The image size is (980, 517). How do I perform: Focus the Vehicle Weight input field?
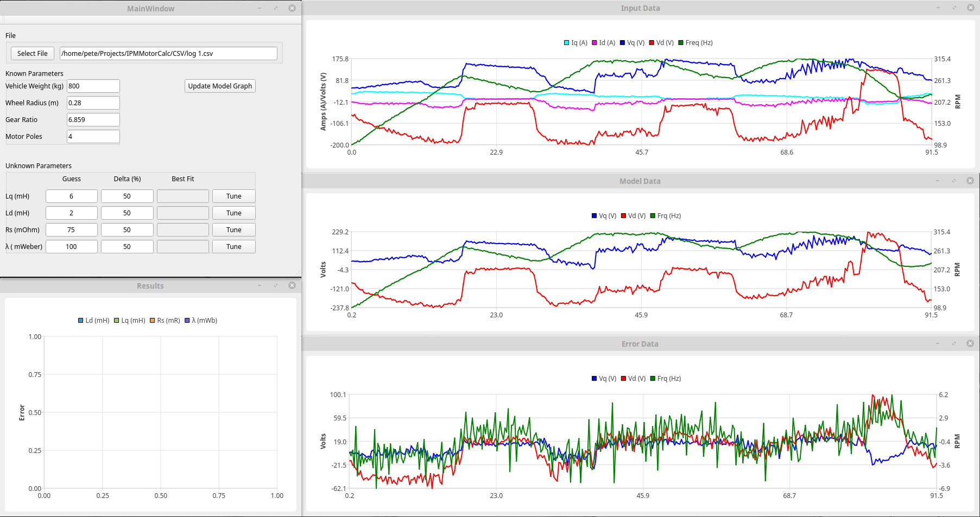(93, 86)
